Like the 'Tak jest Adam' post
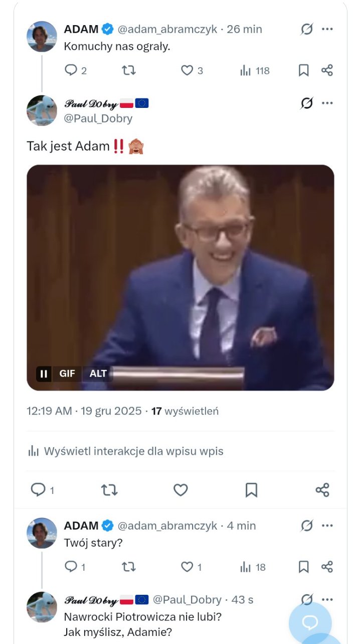This screenshot has width=358, height=644. 181,490
